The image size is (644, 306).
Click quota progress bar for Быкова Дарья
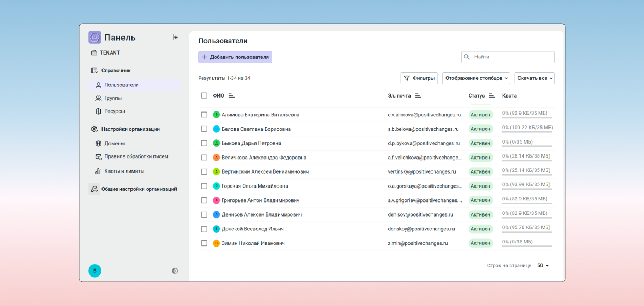[x=526, y=146]
